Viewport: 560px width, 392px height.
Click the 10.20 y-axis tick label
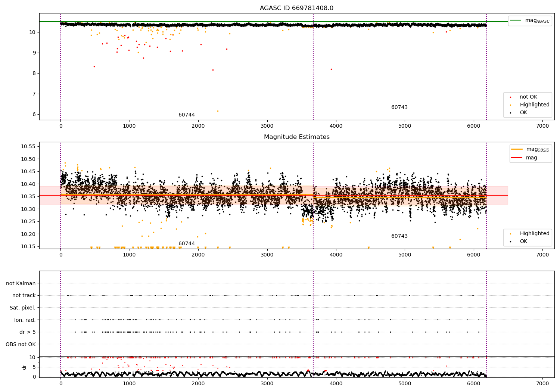click(28, 234)
